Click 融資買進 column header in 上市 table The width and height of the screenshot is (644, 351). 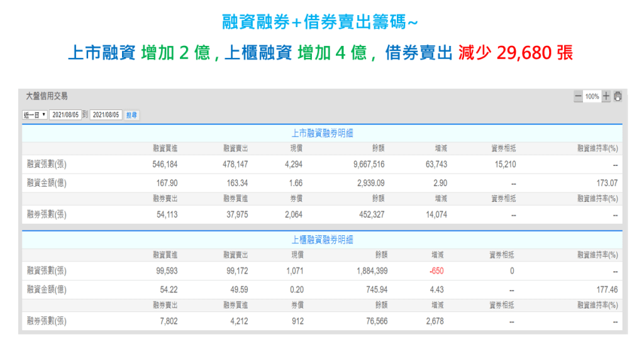pyautogui.click(x=165, y=148)
